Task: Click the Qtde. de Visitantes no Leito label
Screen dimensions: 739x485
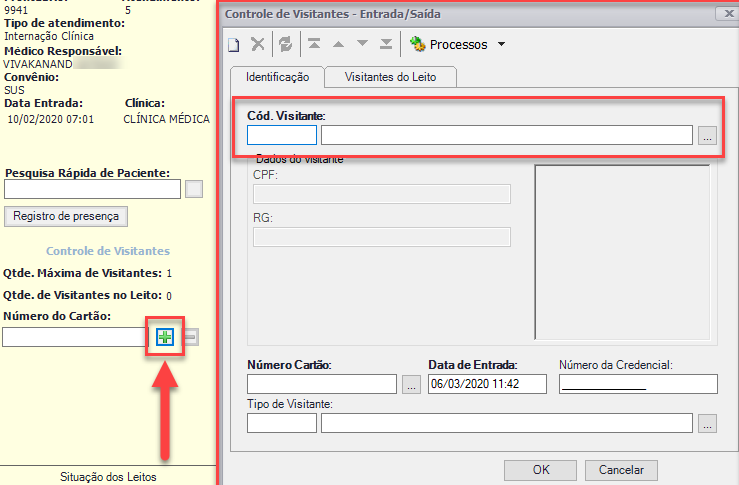Action: pos(82,295)
